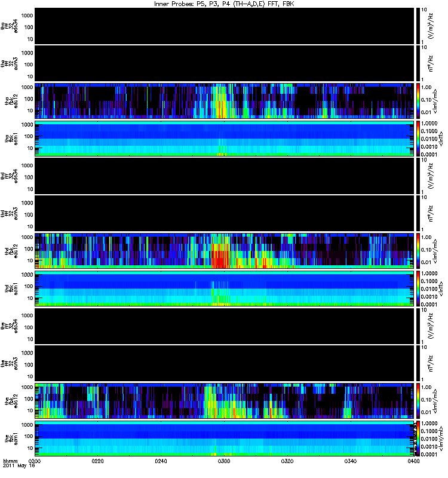448x478 pixels.
Task: Click the "thd fbk edc12" y-axis label
Action: (x=11, y=250)
